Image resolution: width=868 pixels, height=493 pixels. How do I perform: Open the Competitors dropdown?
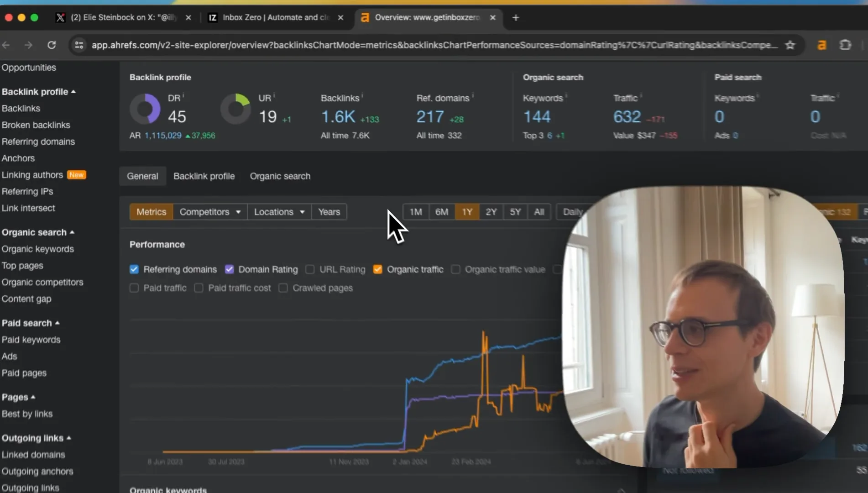(x=210, y=212)
